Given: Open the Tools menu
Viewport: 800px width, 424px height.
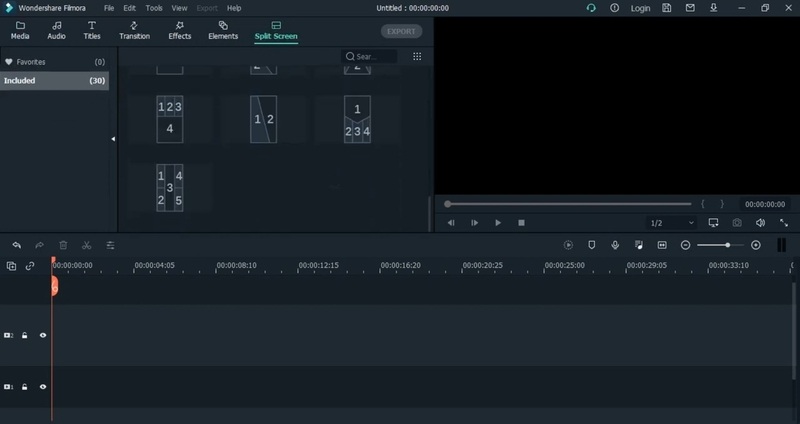Looking at the screenshot, I should coord(154,8).
